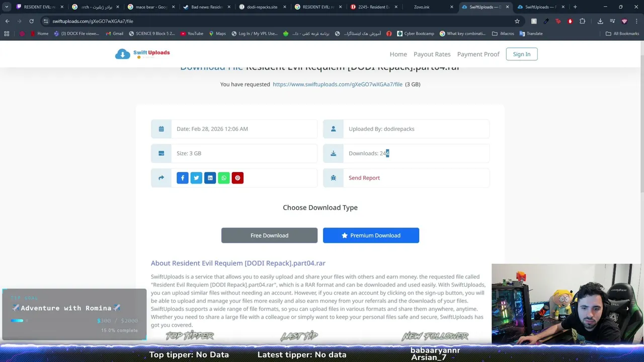Click the Send Report link
The image size is (644, 362).
click(364, 178)
